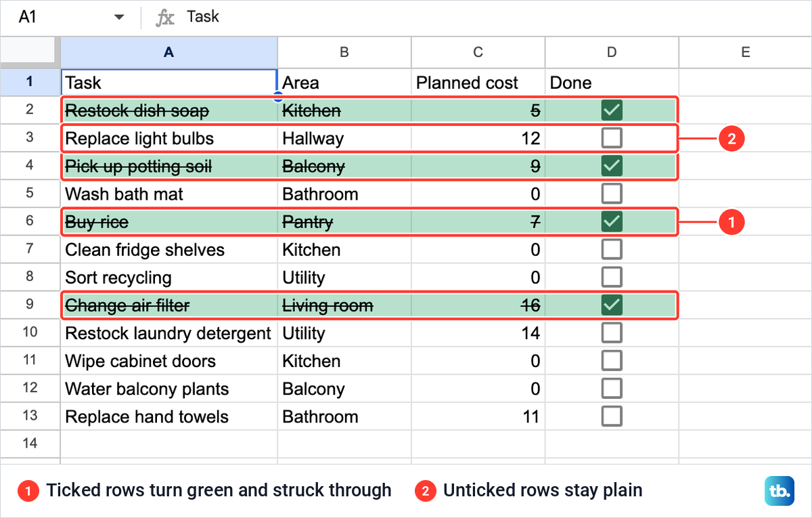
Task: Select column A header
Action: point(169,52)
